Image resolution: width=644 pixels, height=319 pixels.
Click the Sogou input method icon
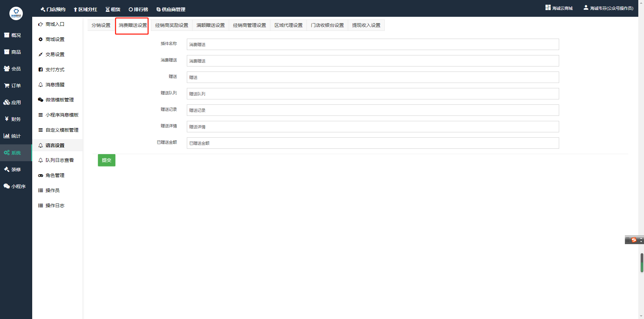(x=634, y=240)
